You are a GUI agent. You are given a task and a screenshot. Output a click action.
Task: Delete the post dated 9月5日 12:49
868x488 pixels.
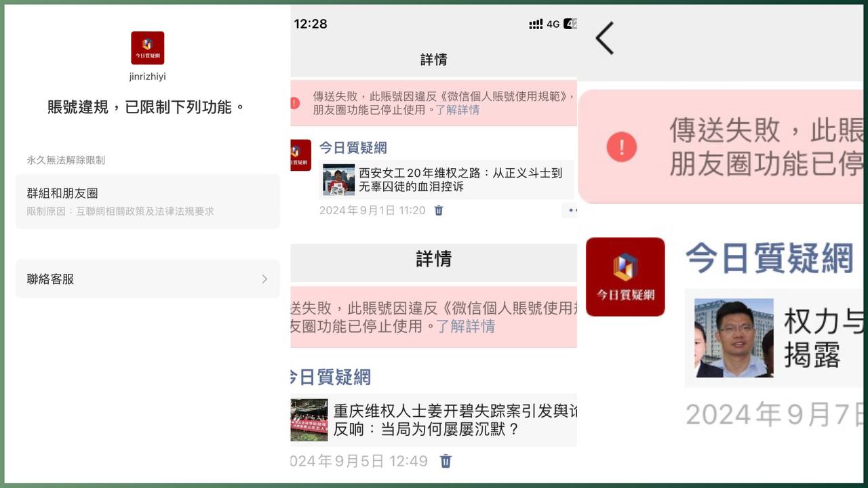446,461
